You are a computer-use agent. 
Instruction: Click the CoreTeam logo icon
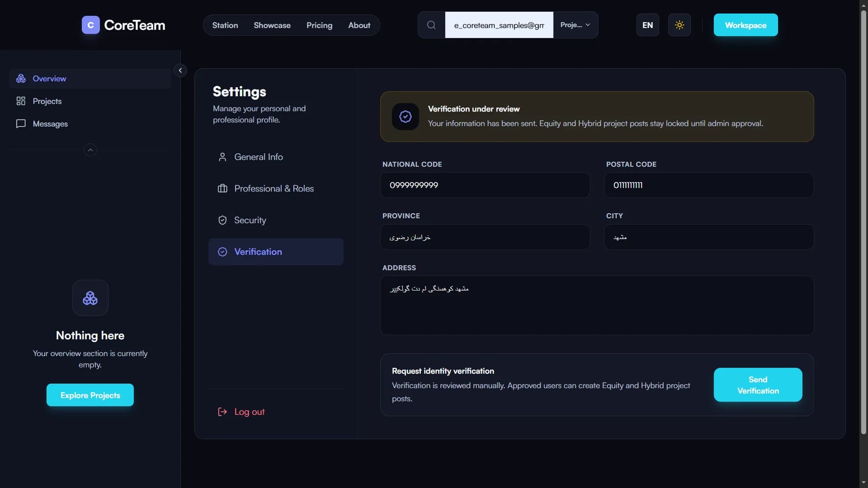tap(90, 25)
